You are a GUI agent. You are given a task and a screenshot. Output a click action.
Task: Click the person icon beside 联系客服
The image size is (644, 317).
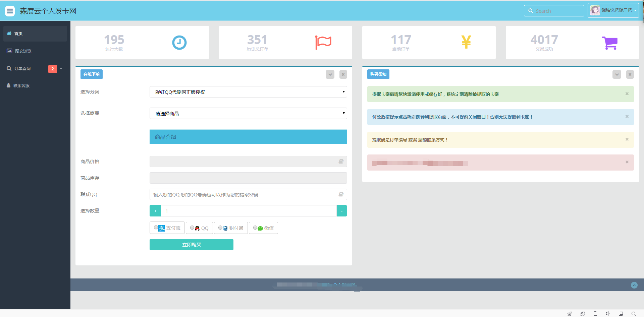tap(8, 85)
